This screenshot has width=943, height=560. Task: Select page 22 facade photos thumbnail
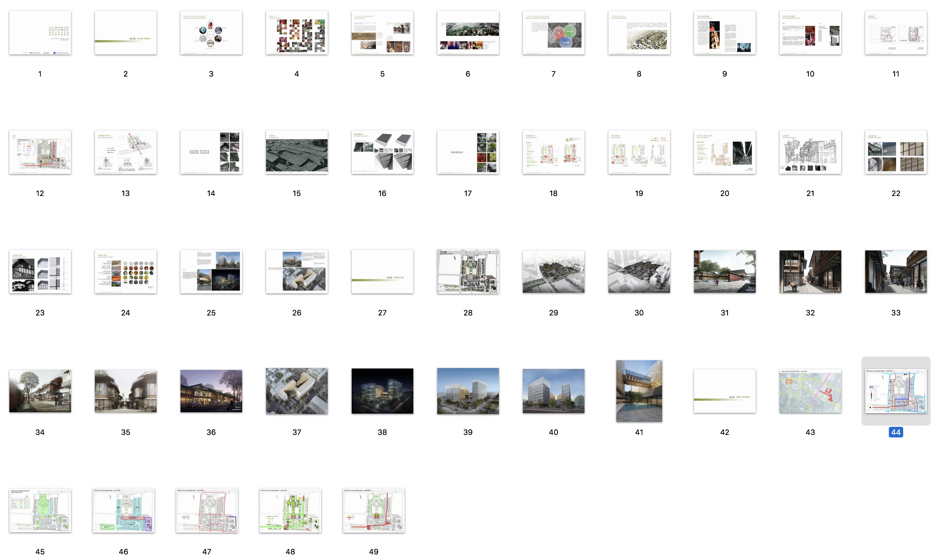(x=896, y=152)
